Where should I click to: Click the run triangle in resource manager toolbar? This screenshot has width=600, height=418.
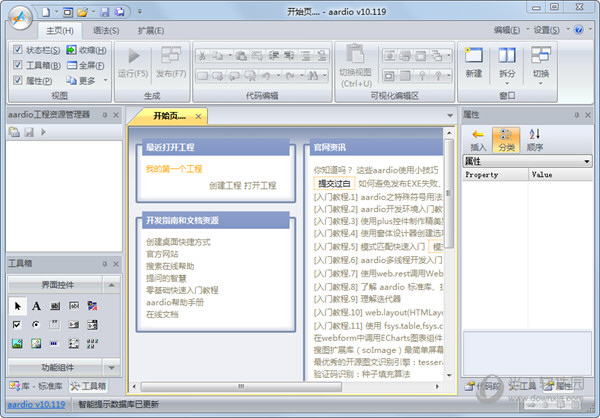pyautogui.click(x=43, y=132)
